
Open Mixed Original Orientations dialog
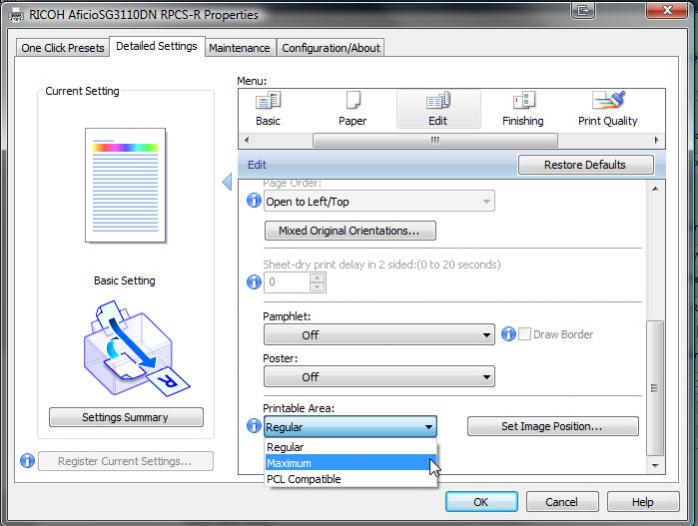tap(350, 231)
